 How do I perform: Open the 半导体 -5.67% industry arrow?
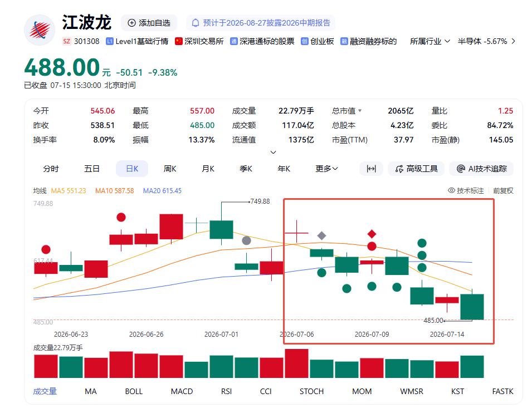click(514, 41)
